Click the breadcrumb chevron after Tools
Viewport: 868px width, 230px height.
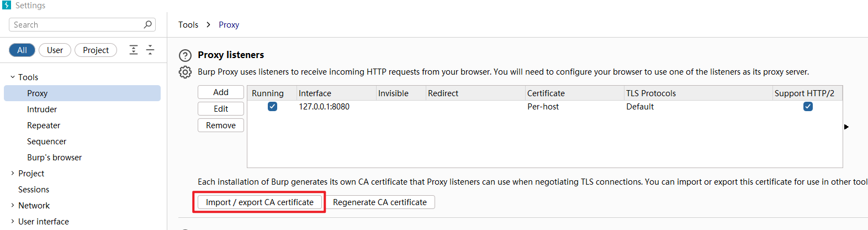point(208,24)
